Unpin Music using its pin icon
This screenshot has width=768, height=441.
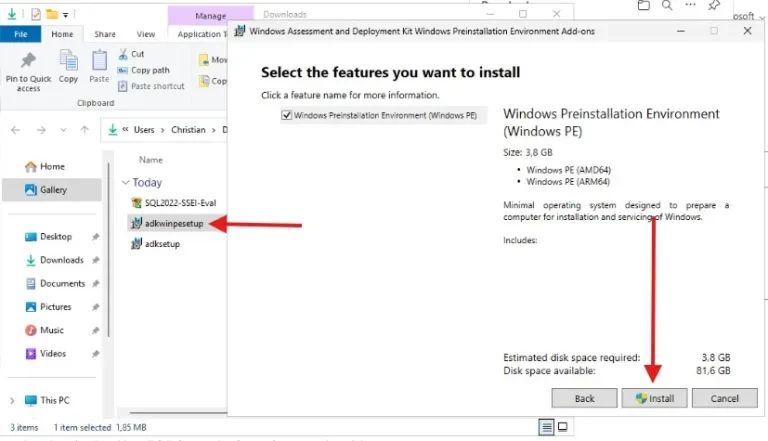(x=96, y=330)
